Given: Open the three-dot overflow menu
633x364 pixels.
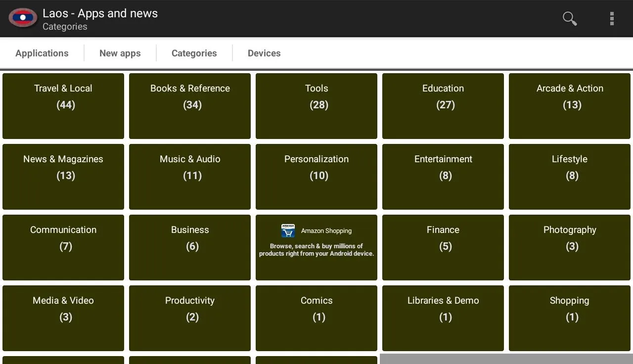Looking at the screenshot, I should pos(612,18).
